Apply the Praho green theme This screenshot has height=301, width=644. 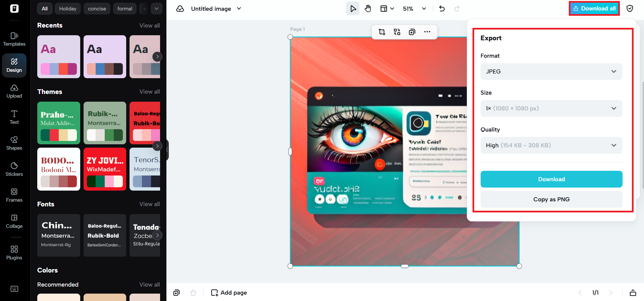59,123
